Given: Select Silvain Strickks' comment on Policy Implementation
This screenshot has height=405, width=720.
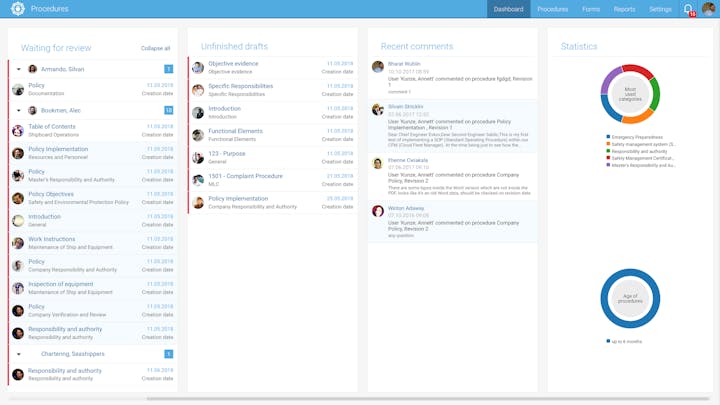Looking at the screenshot, I should pyautogui.click(x=453, y=126).
